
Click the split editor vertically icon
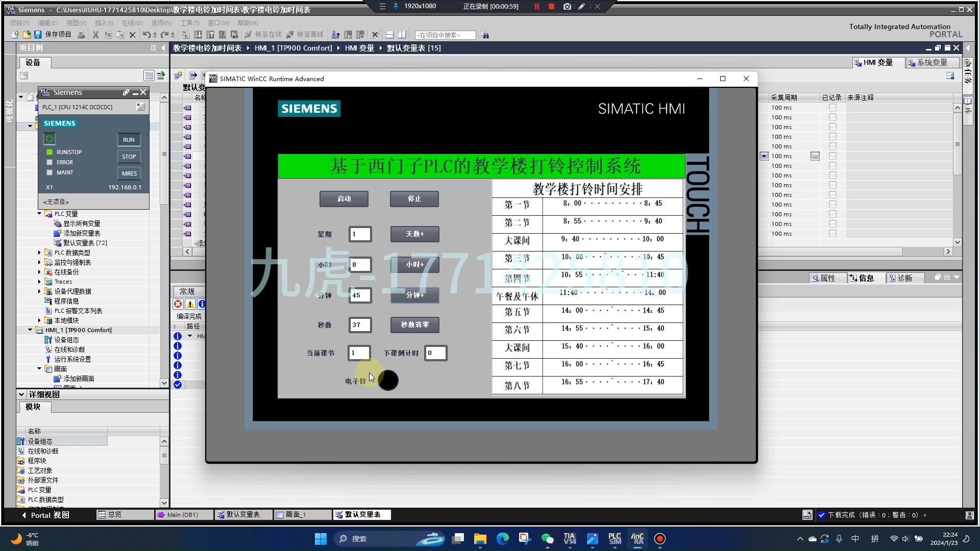402,35
